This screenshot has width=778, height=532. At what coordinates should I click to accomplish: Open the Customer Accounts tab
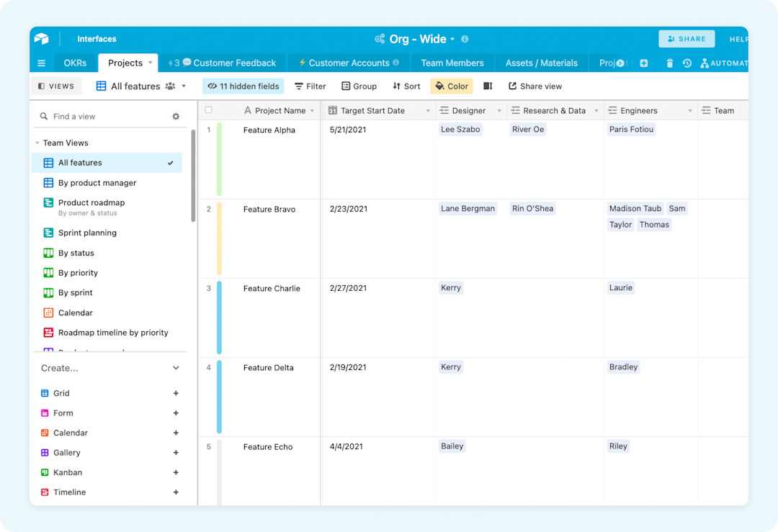348,63
